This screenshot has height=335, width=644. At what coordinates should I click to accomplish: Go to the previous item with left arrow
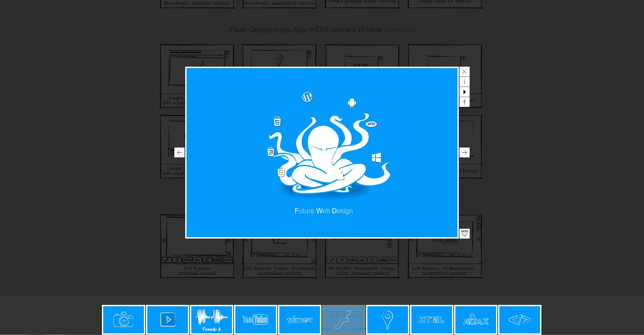point(179,152)
